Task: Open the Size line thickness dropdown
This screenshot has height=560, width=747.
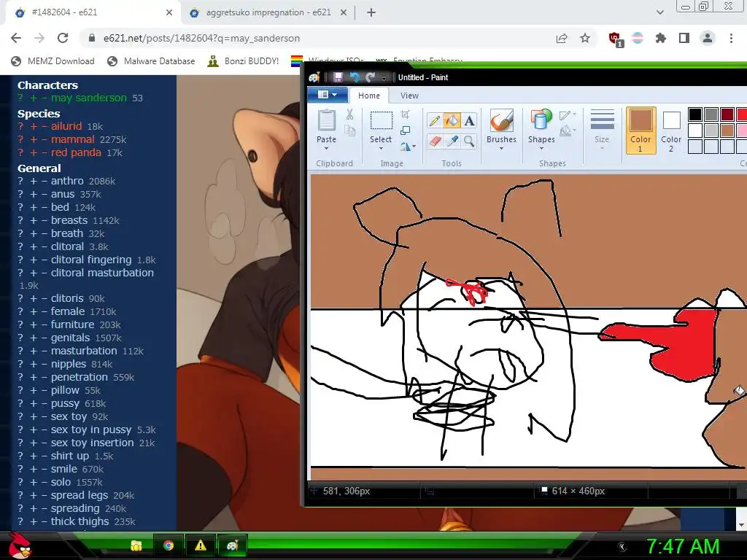Action: (602, 130)
